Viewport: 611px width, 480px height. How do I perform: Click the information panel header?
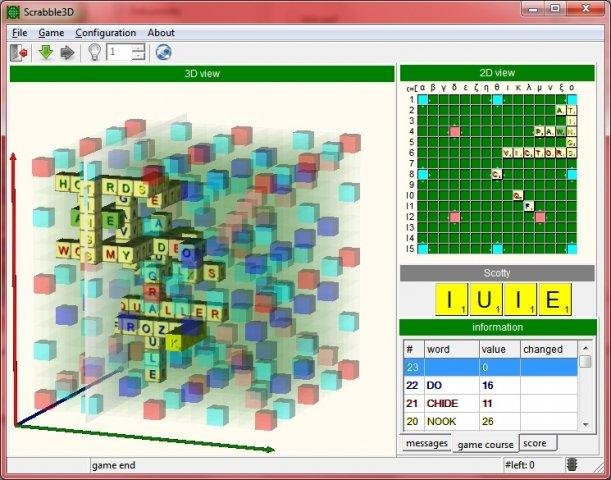[x=498, y=327]
